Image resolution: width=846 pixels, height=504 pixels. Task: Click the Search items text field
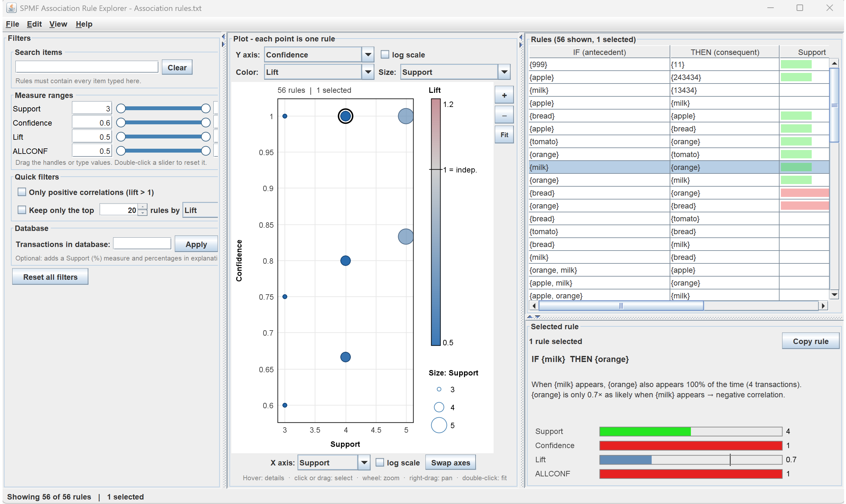(x=87, y=67)
